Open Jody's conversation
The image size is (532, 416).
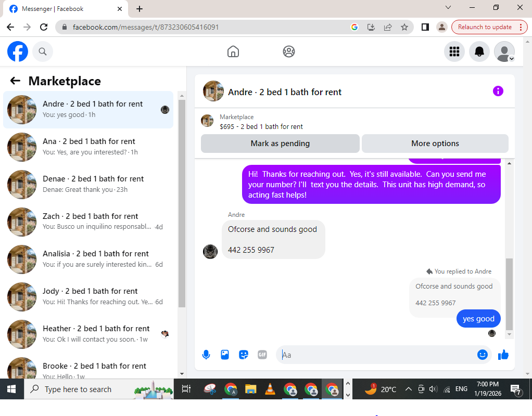click(x=88, y=296)
